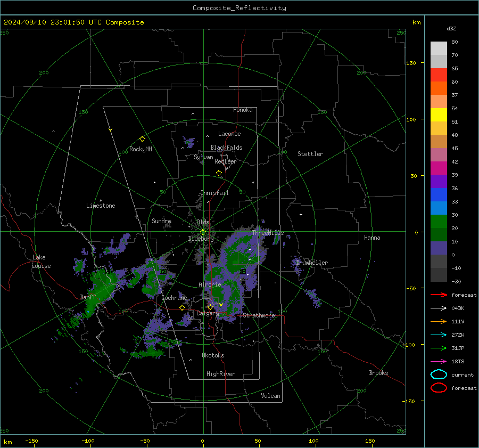
Task: Select the cyan current ellipse icon
Action: point(439,374)
